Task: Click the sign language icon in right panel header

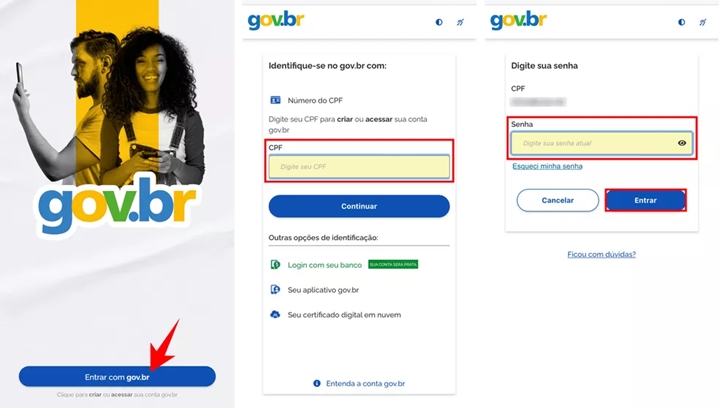Action: tap(703, 22)
